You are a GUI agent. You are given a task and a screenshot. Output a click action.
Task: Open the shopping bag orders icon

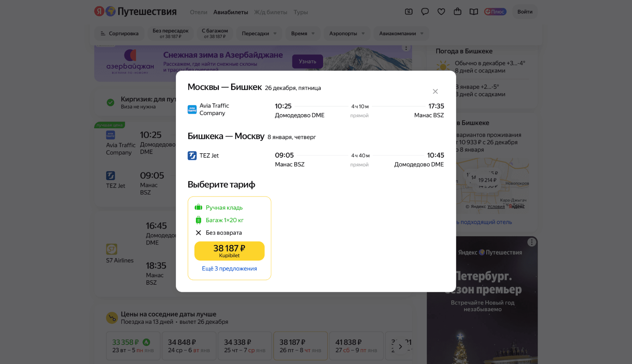pos(457,12)
